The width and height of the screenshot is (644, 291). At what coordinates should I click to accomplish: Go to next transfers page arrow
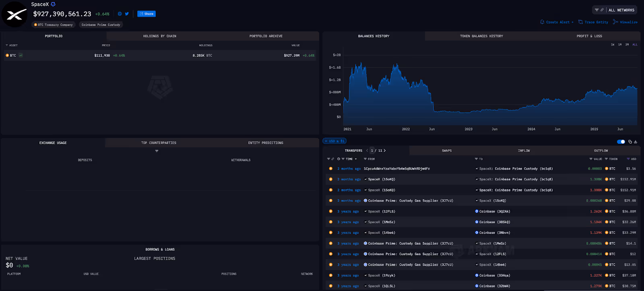click(385, 151)
